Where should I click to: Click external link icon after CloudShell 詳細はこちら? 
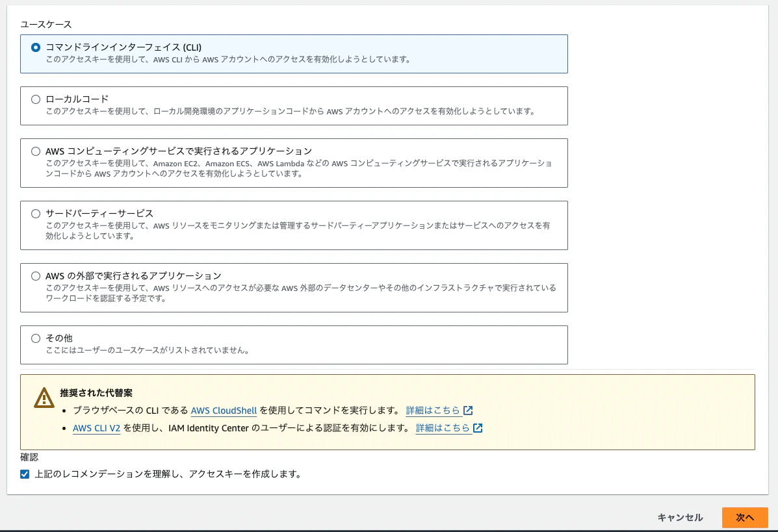click(x=468, y=411)
